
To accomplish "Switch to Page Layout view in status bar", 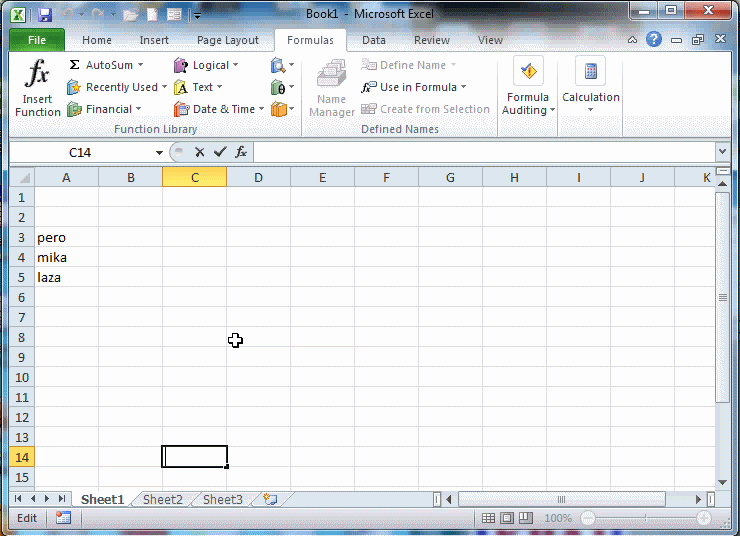I will click(507, 518).
